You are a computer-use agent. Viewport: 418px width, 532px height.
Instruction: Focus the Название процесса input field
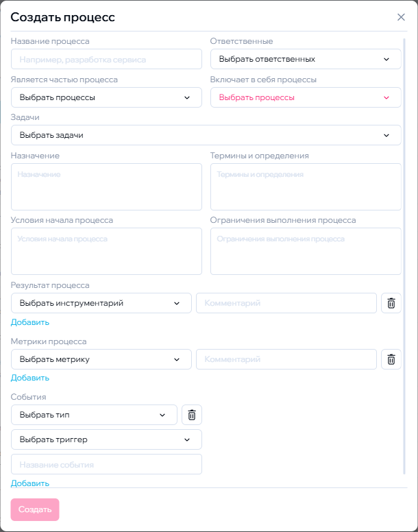[x=106, y=60]
